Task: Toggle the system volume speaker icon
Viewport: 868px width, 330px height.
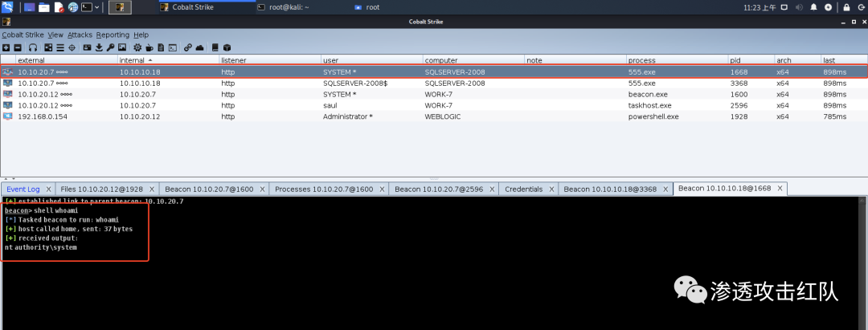Action: coord(799,7)
